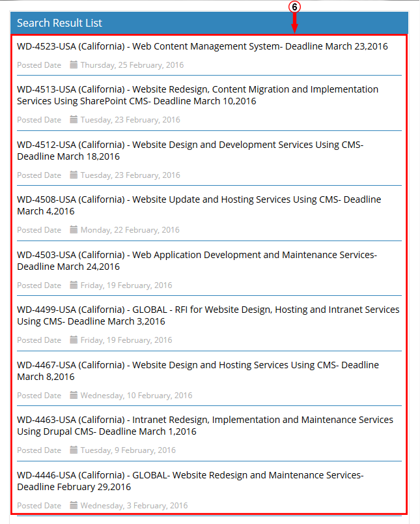Click the Search Result List header
The height and width of the screenshot is (524, 420).
(209, 23)
